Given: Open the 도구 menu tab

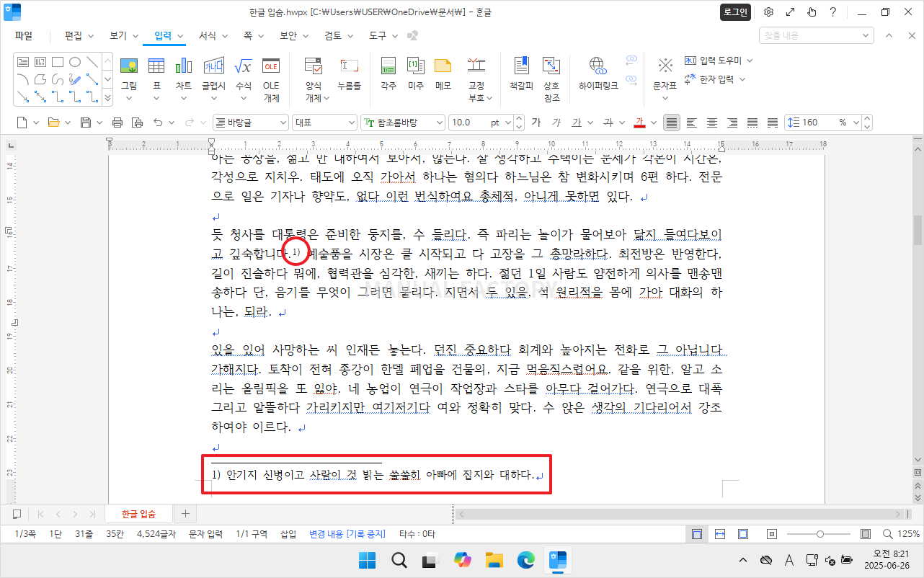Looking at the screenshot, I should [x=378, y=35].
